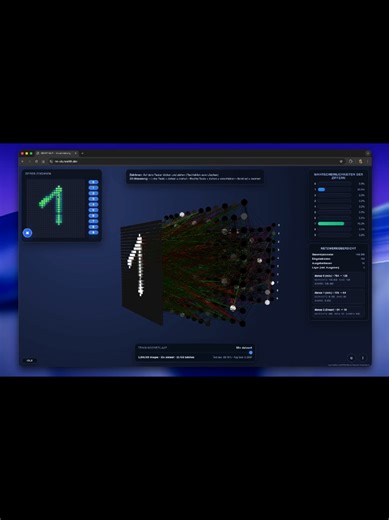Click the green probability bar for digit 7
The height and width of the screenshot is (520, 389).
[331, 224]
